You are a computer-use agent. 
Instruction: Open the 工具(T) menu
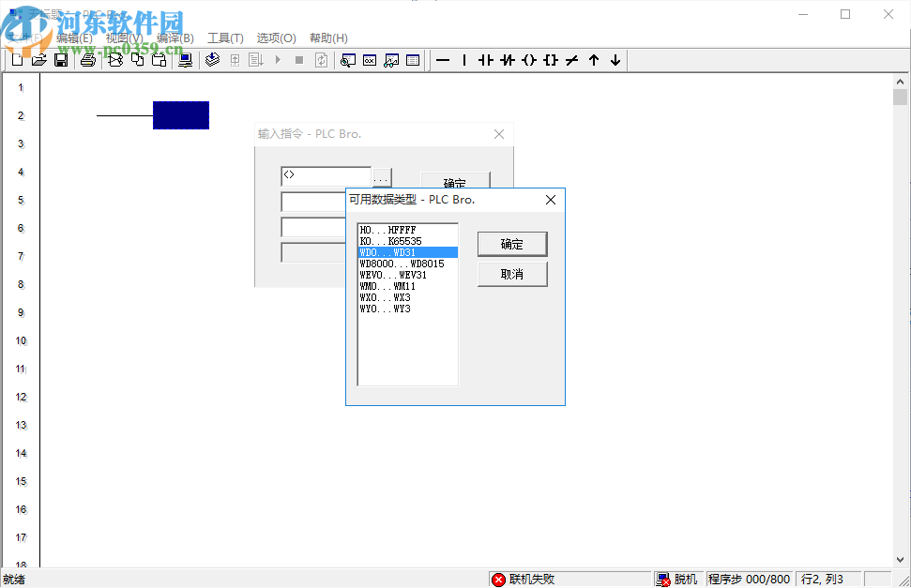224,38
